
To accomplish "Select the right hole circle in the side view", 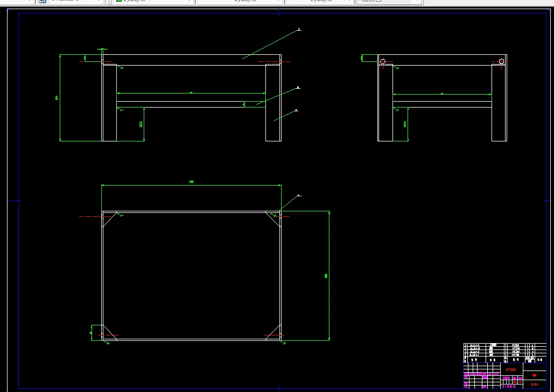I will pos(501,62).
